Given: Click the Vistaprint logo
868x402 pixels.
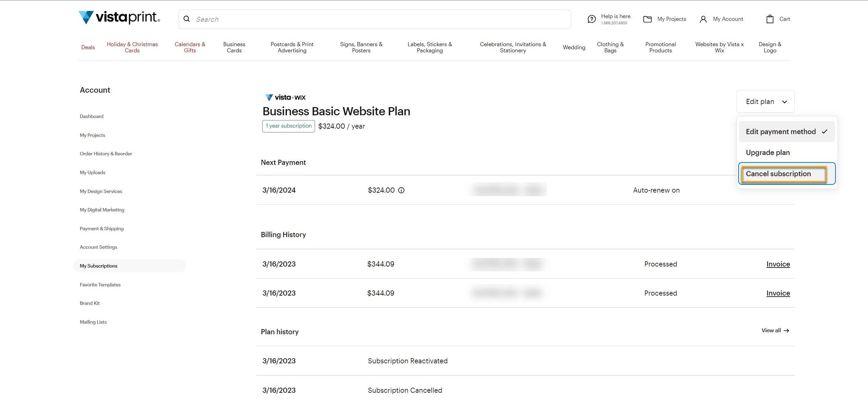Looking at the screenshot, I should [x=119, y=17].
